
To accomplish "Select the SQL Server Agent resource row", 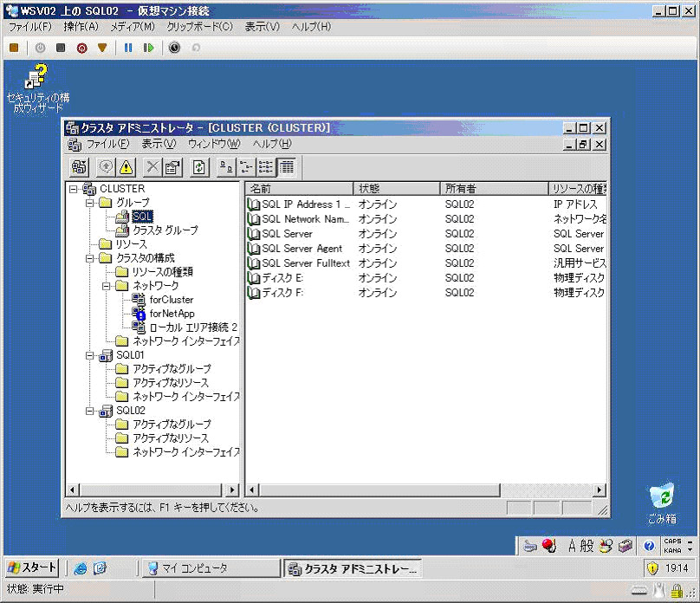I will 301,249.
